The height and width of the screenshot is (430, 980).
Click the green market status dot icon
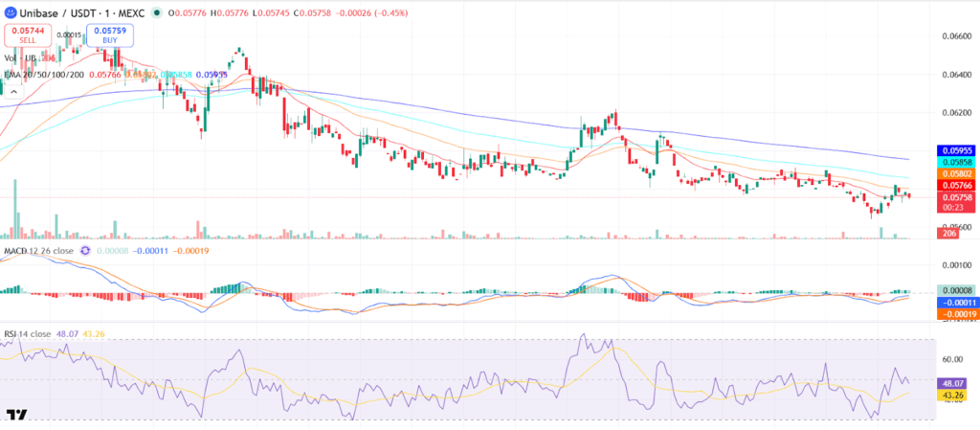[155, 13]
